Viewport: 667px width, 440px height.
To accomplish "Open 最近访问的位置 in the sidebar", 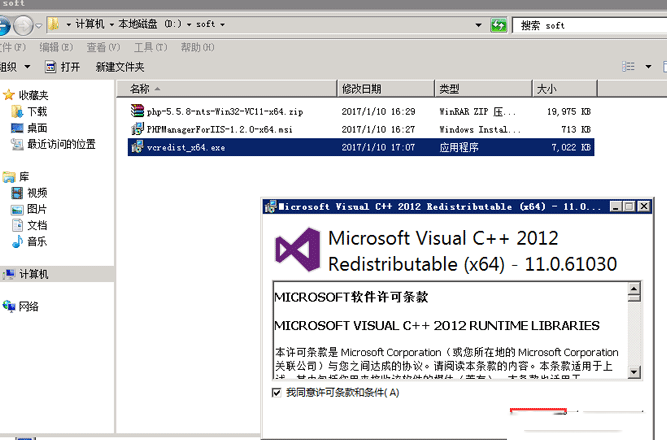I will [x=61, y=144].
